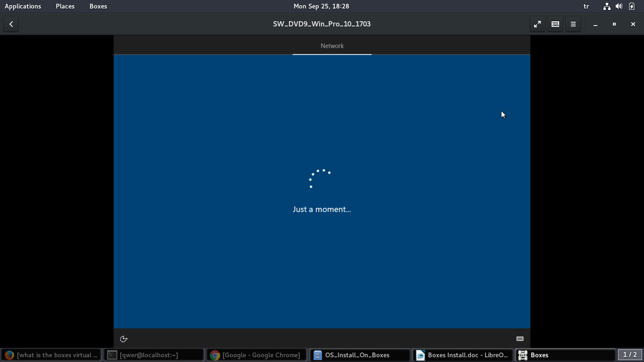The height and width of the screenshot is (362, 644).
Task: Enter fullscreen mode for the virtual machine
Action: (537, 24)
